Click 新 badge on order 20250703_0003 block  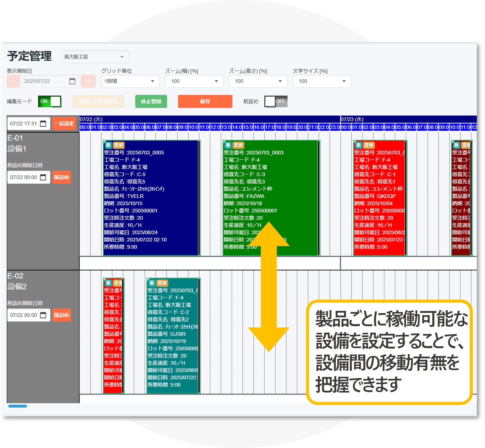(228, 145)
